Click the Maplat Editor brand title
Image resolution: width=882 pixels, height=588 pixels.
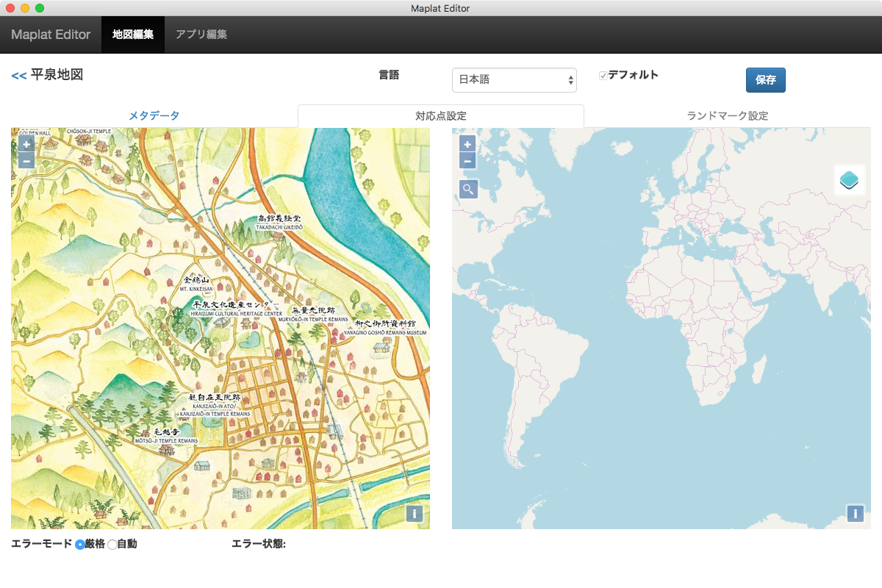coord(51,35)
